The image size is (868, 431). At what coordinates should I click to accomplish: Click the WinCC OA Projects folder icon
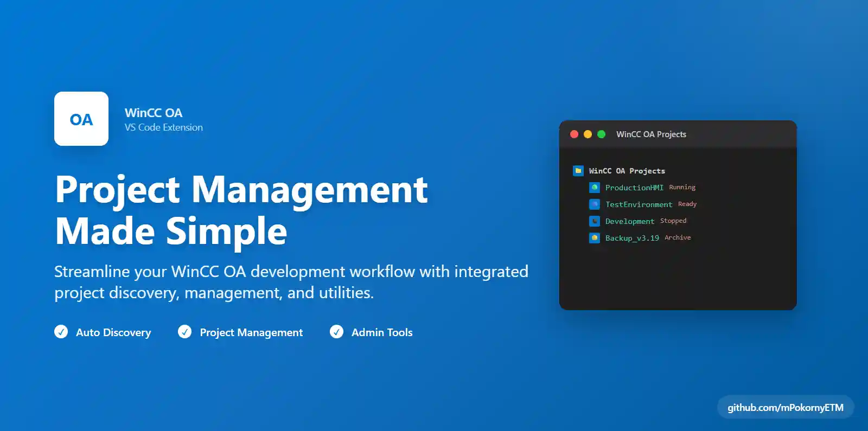(x=578, y=171)
